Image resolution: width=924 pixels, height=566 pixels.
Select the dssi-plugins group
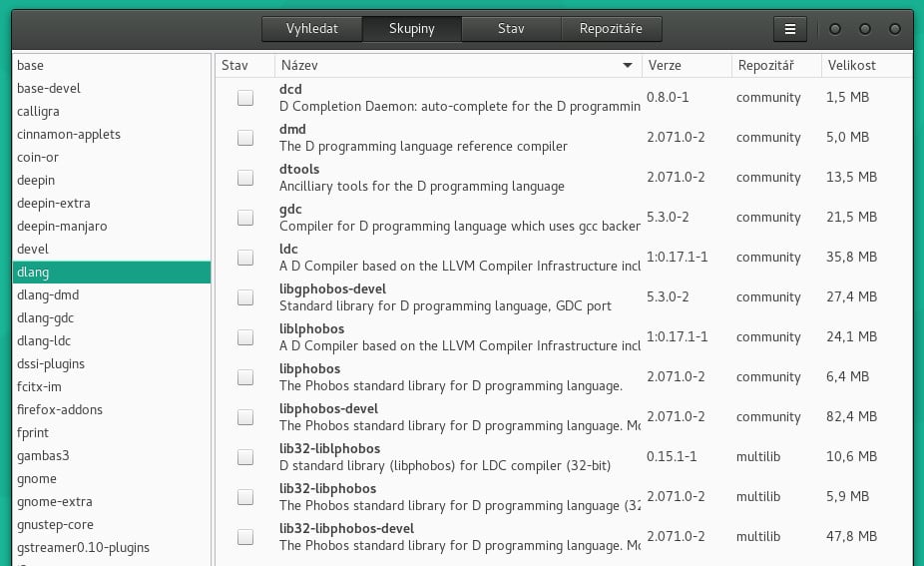112,364
